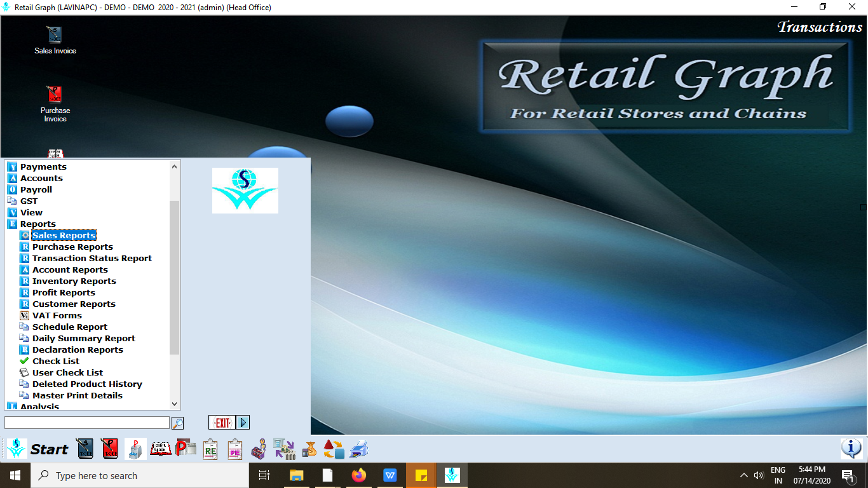868x488 pixels.
Task: Open VAT Forms
Action: (x=57, y=315)
